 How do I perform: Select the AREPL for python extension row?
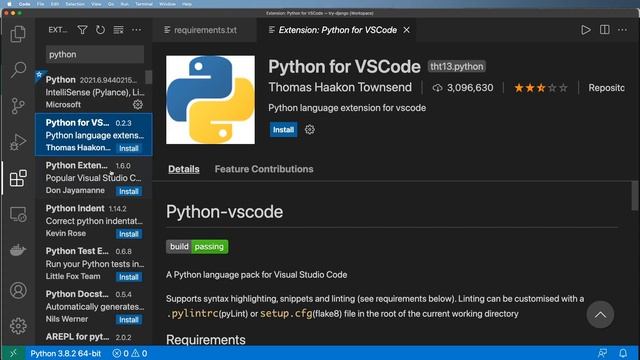[x=93, y=337]
